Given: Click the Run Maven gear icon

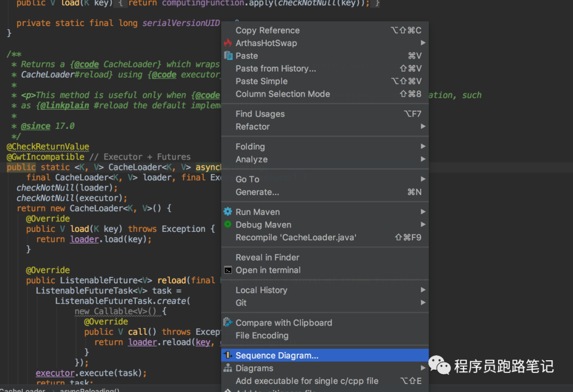Looking at the screenshot, I should (228, 212).
